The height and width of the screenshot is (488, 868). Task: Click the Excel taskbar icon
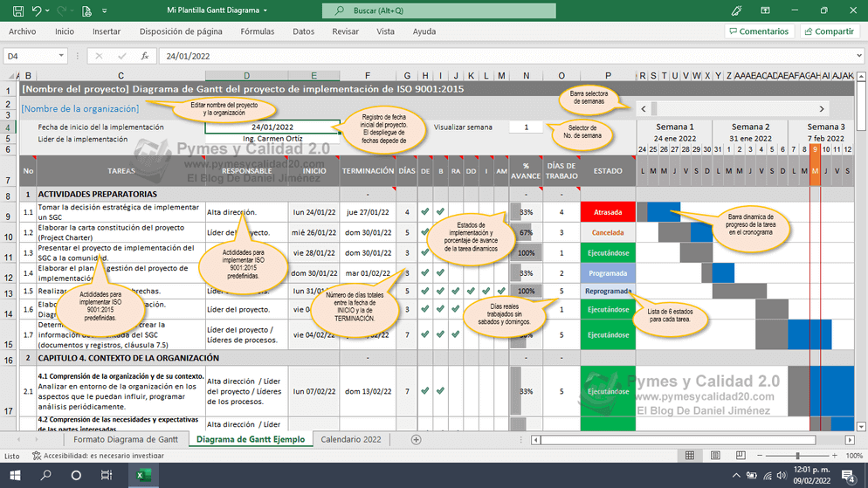143,475
